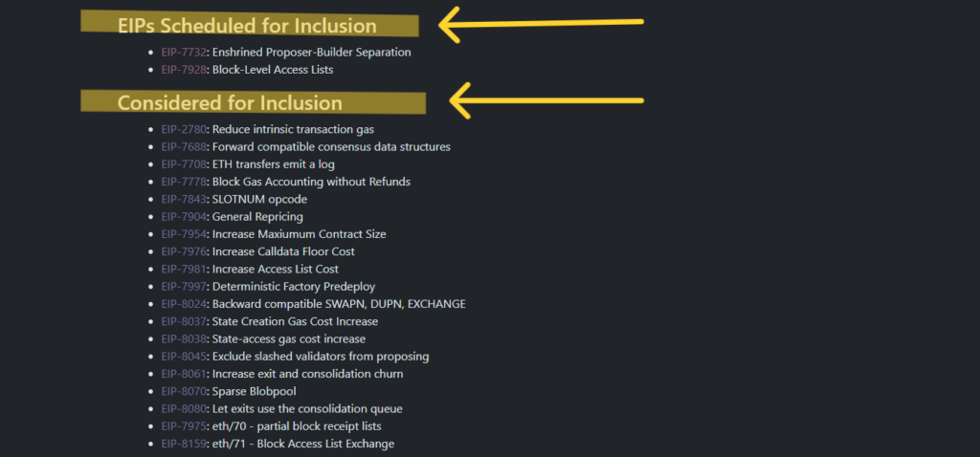Select the EIP-7778 Block Gas Accounting link
Viewport: 980px width, 457px height.
pos(183,182)
